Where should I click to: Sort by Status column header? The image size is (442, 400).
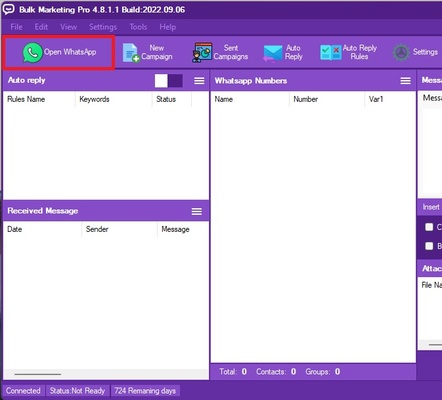(166, 99)
